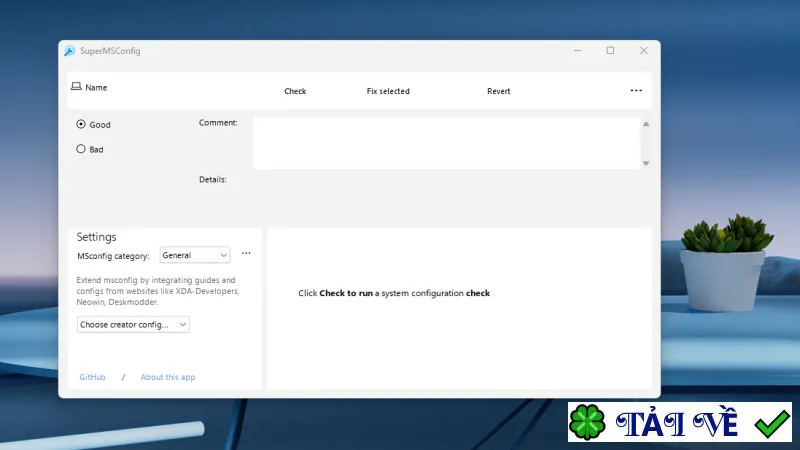Click the green clover icon in banner

click(587, 422)
